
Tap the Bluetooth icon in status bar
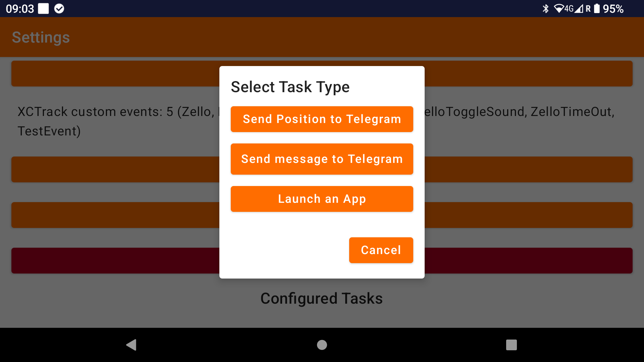coord(546,9)
